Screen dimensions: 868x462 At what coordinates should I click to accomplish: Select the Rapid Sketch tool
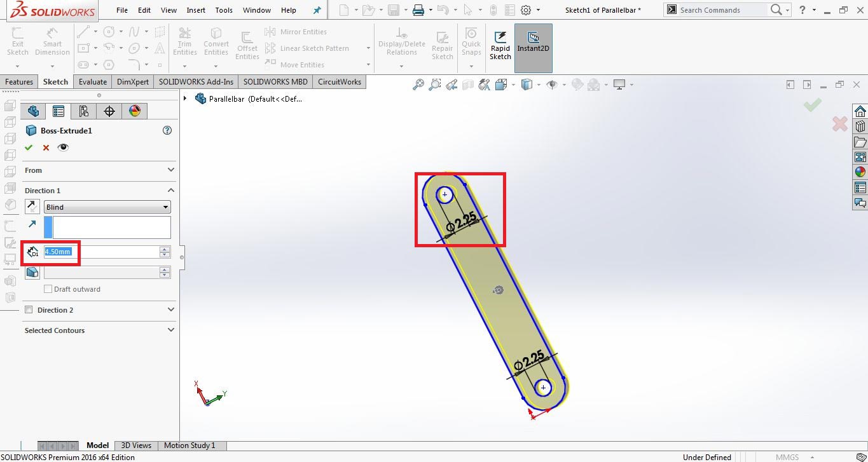click(500, 46)
